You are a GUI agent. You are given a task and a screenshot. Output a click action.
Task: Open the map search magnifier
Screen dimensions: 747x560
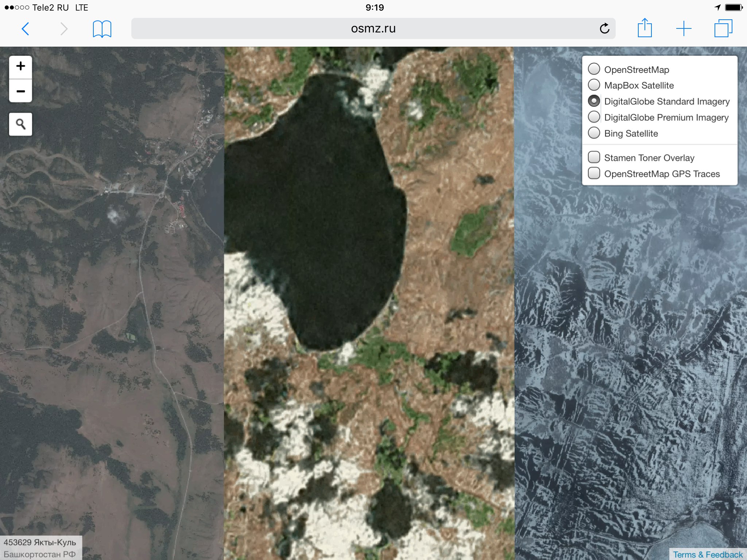click(x=20, y=124)
